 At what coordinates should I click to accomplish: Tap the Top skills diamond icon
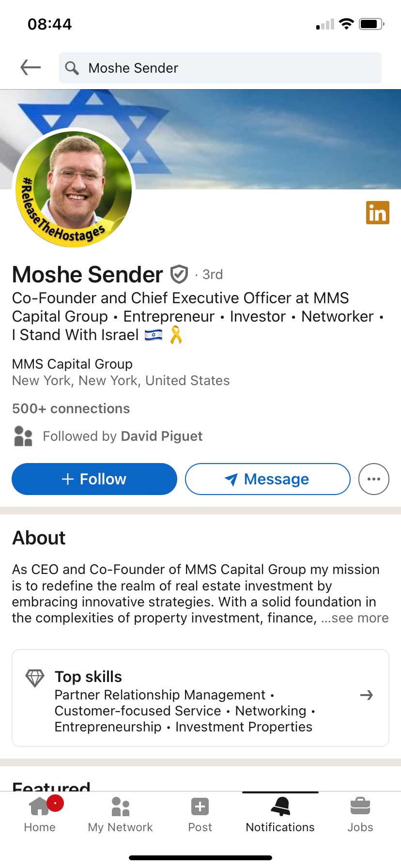click(35, 678)
